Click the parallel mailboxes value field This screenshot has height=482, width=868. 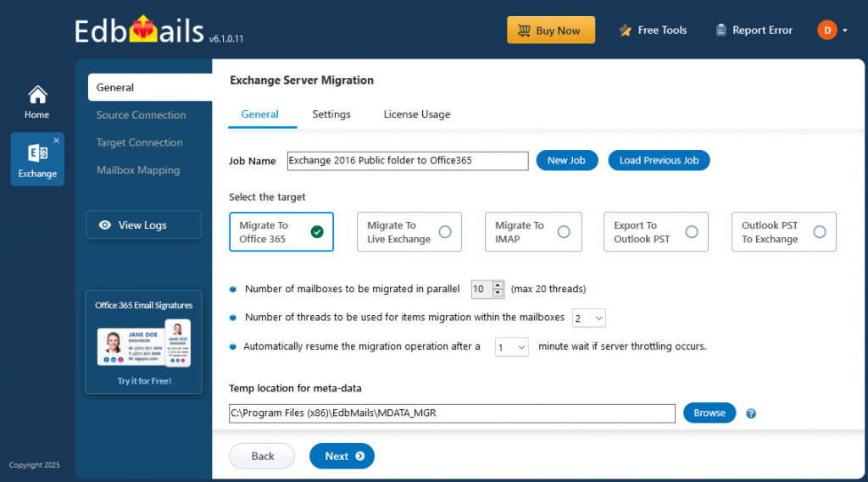coord(481,289)
